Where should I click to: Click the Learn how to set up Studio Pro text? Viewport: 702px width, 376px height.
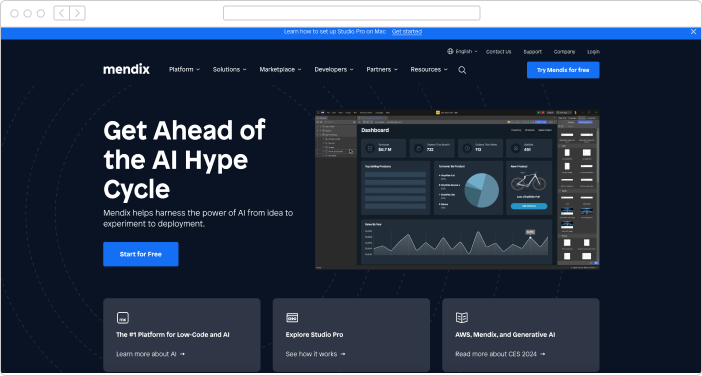point(335,32)
